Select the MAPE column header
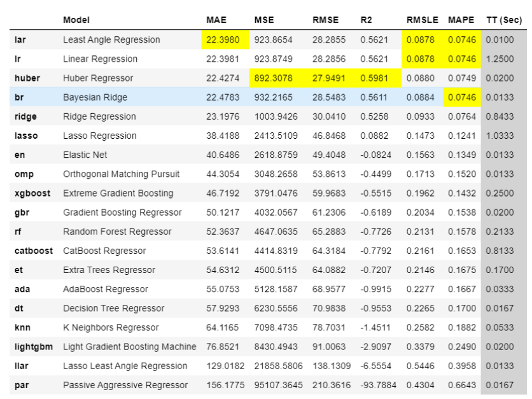The height and width of the screenshot is (399, 532). pos(461,20)
